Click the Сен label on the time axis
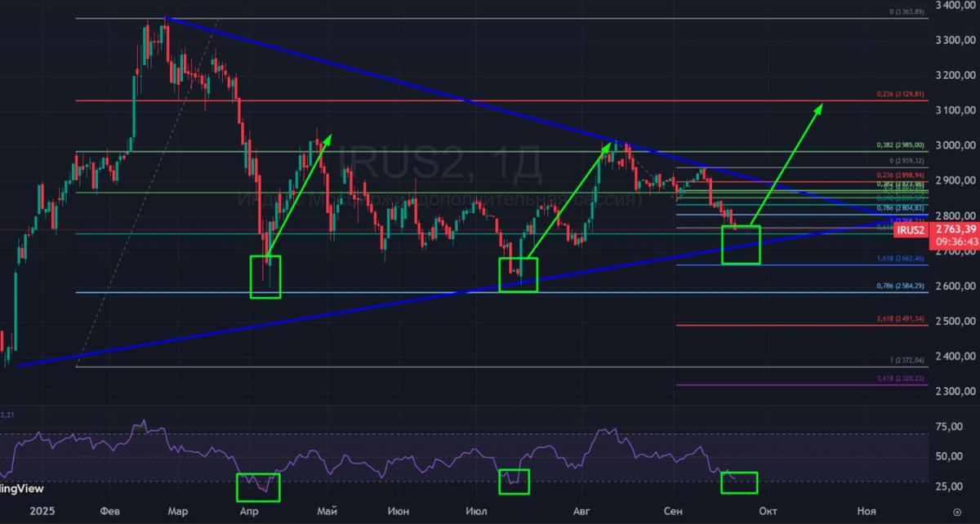 pos(674,511)
